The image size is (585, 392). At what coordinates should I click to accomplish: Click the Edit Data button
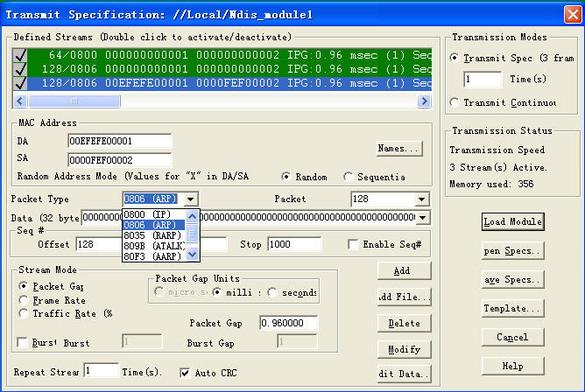pyautogui.click(x=404, y=374)
